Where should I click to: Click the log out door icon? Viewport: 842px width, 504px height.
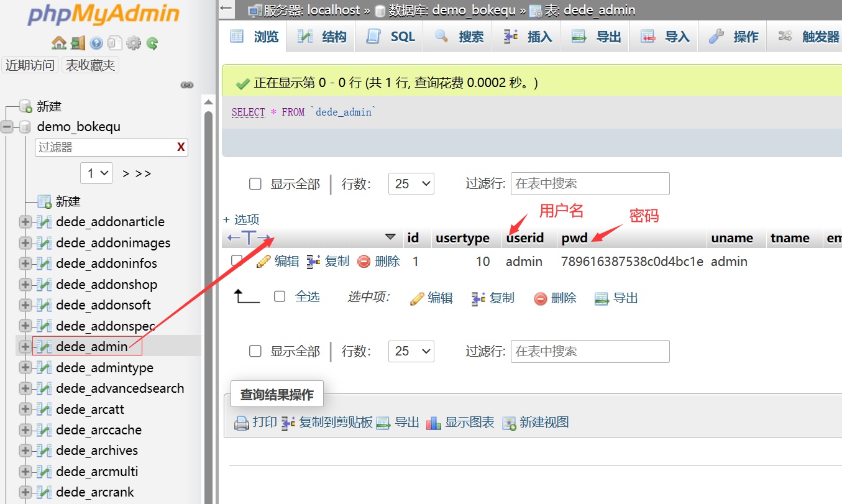coord(78,43)
